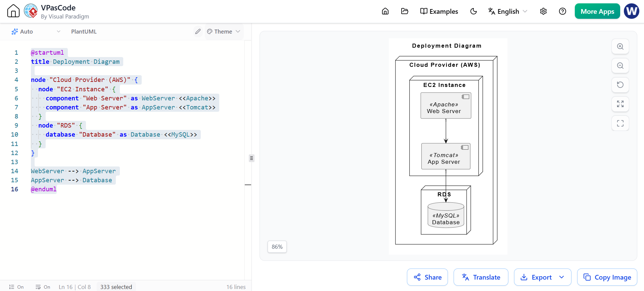644x291 pixels.
Task: Select the PlantUML label
Action: (x=84, y=32)
